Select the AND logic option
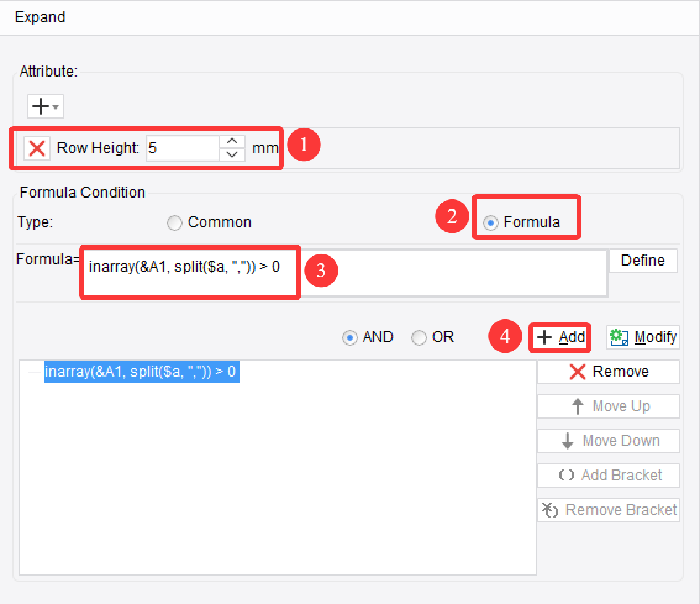 tap(349, 337)
